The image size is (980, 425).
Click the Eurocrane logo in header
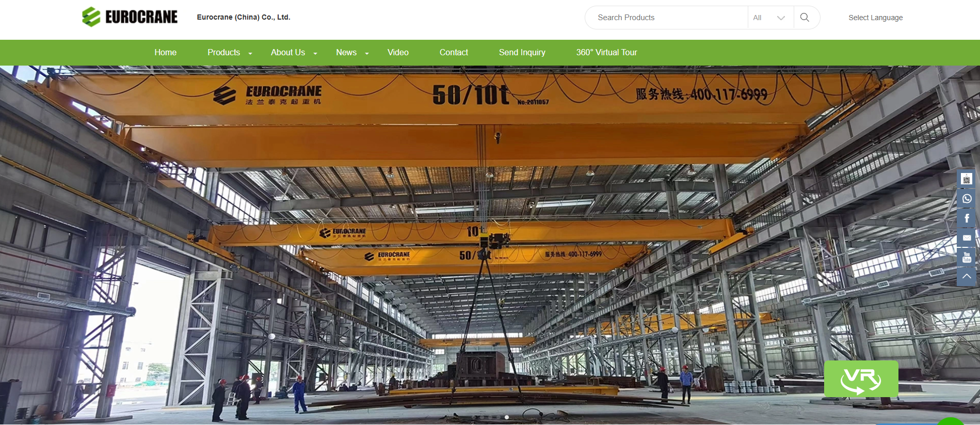point(130,17)
